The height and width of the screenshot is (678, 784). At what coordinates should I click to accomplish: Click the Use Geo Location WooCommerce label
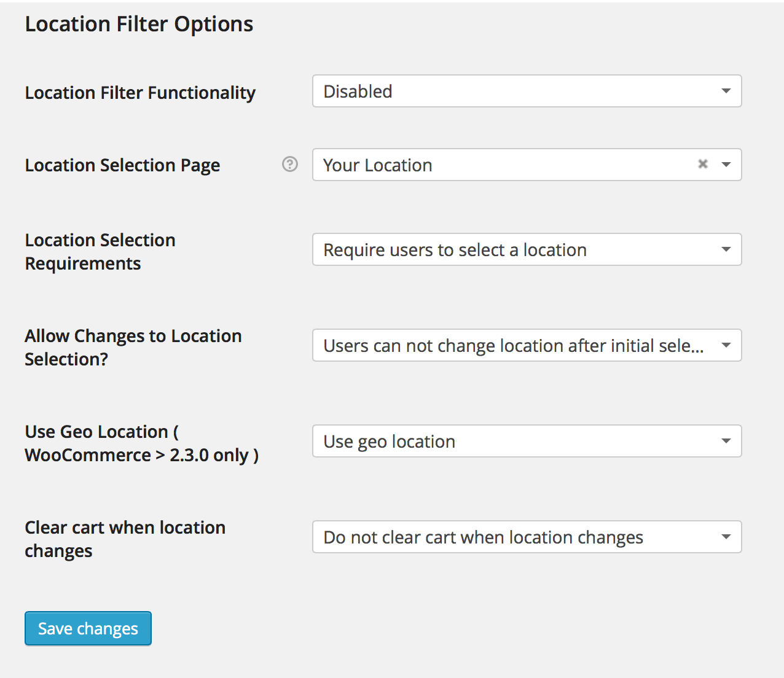[141, 443]
